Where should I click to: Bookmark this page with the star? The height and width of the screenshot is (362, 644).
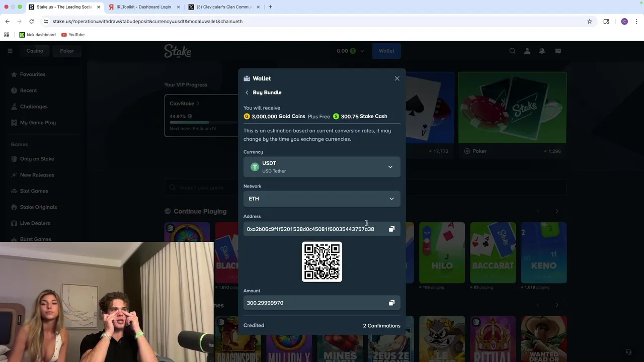point(590,22)
